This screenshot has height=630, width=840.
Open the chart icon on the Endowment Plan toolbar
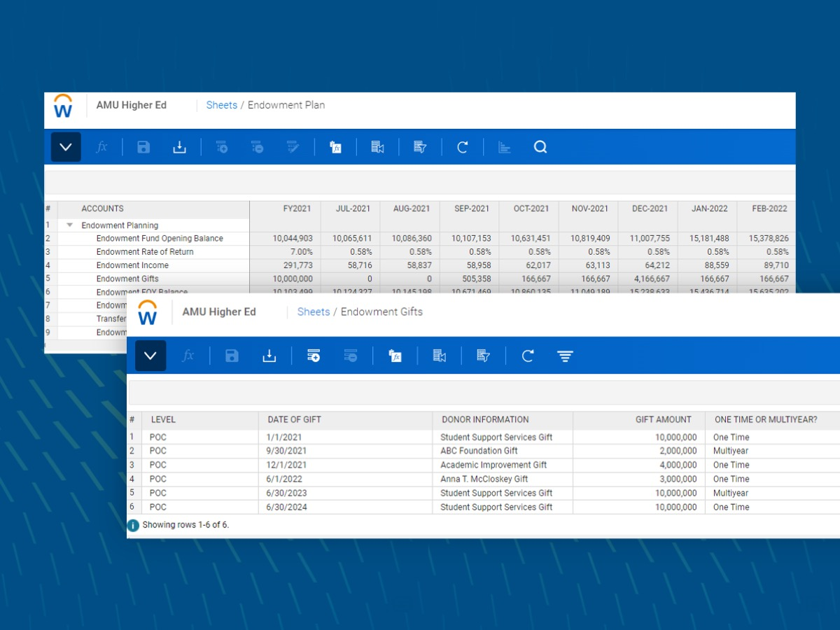click(x=504, y=147)
